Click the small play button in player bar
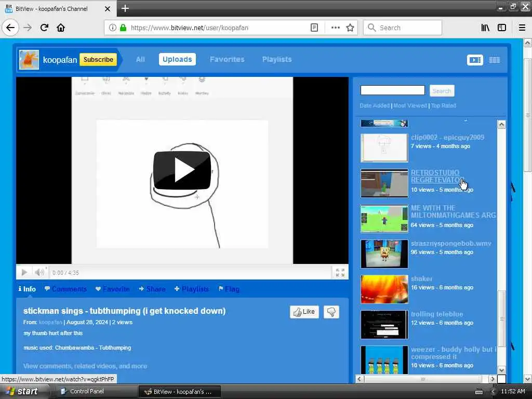 click(24, 272)
